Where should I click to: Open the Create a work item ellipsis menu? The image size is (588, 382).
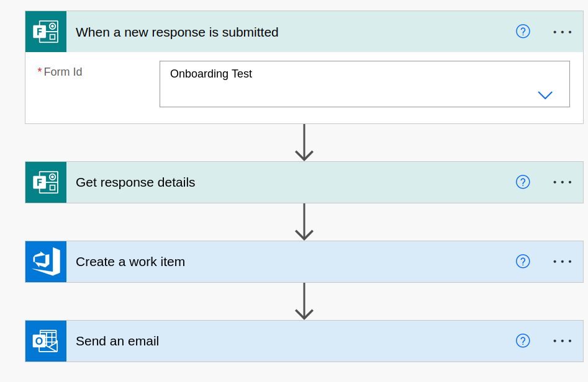tap(562, 261)
